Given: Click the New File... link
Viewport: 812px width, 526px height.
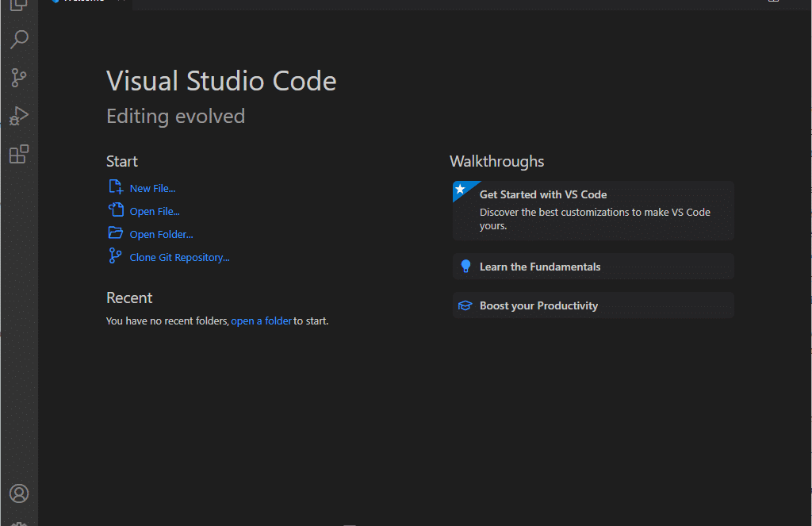Looking at the screenshot, I should 152,189.
